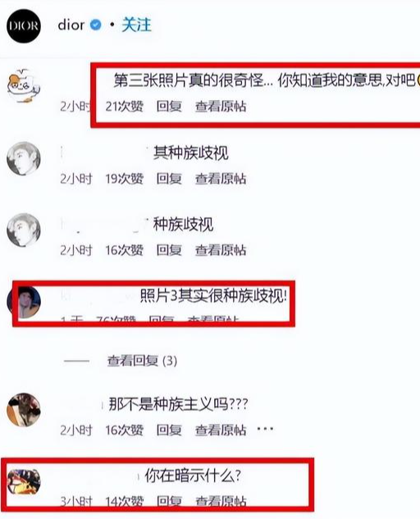This screenshot has height=519, width=420.
Task: View original post under the 种族歧视 comment
Action: (x=221, y=250)
